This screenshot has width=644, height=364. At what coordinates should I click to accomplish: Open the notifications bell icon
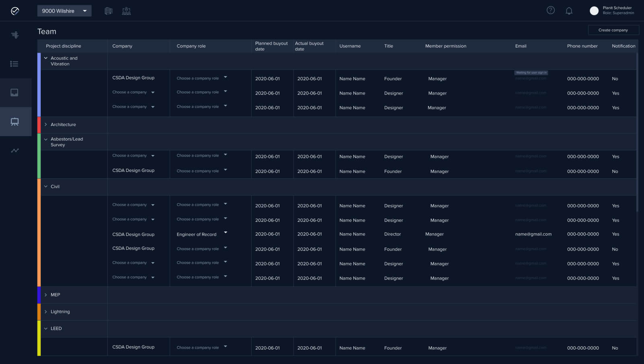tap(569, 11)
